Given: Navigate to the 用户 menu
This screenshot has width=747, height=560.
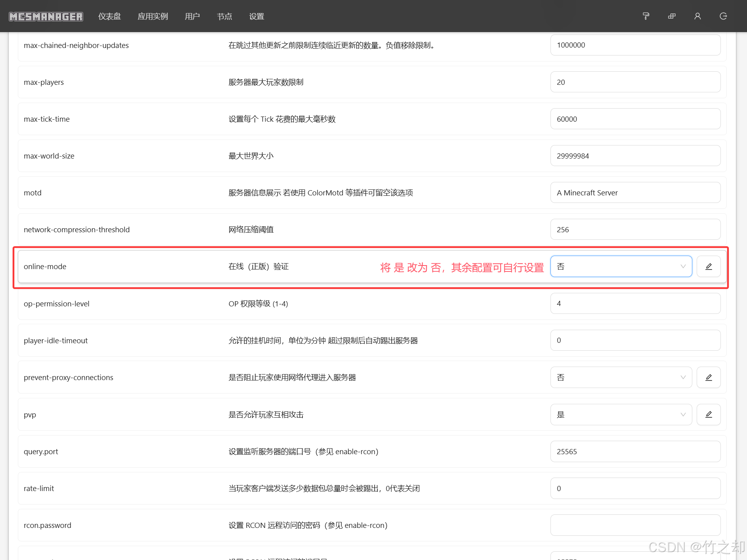Looking at the screenshot, I should [192, 16].
